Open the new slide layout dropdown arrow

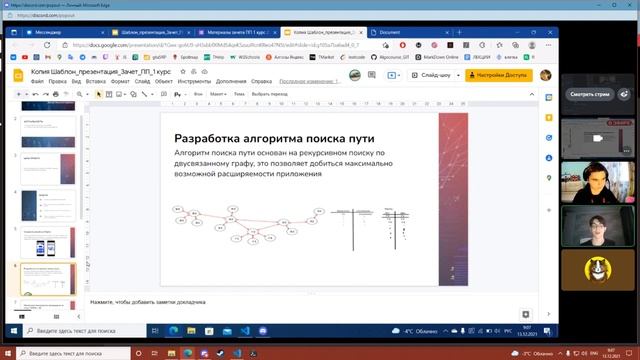[x=27, y=94]
